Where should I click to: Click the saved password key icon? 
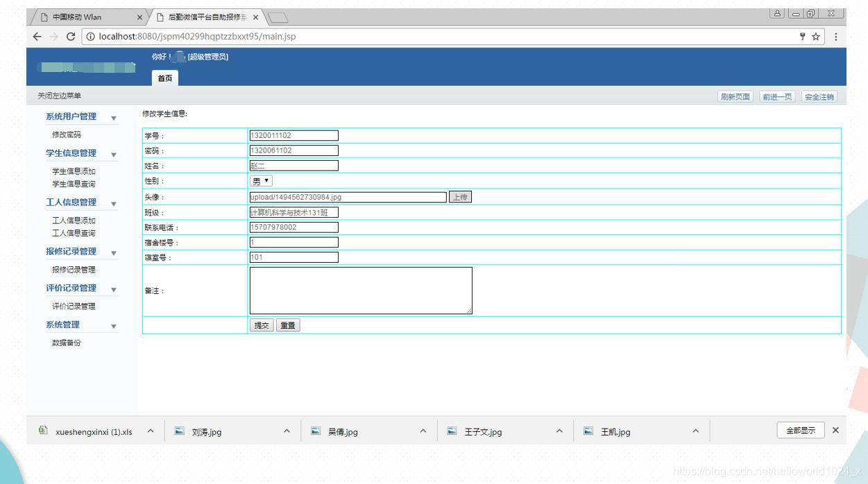click(803, 37)
